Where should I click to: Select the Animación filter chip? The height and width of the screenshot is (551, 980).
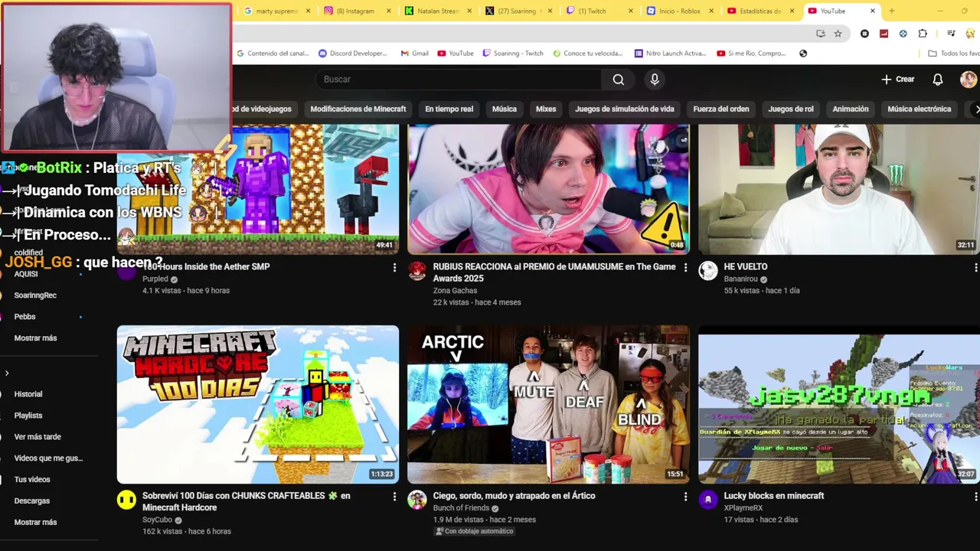pyautogui.click(x=851, y=109)
